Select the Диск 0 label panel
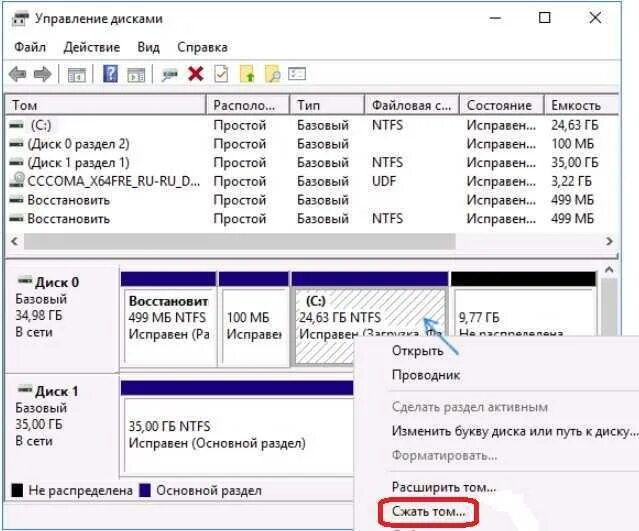This screenshot has width=639, height=531. coord(62,317)
